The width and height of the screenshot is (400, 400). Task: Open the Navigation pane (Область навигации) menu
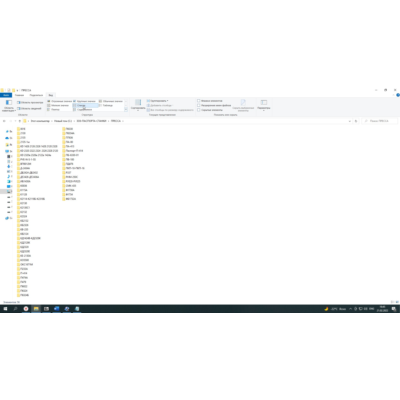9,106
